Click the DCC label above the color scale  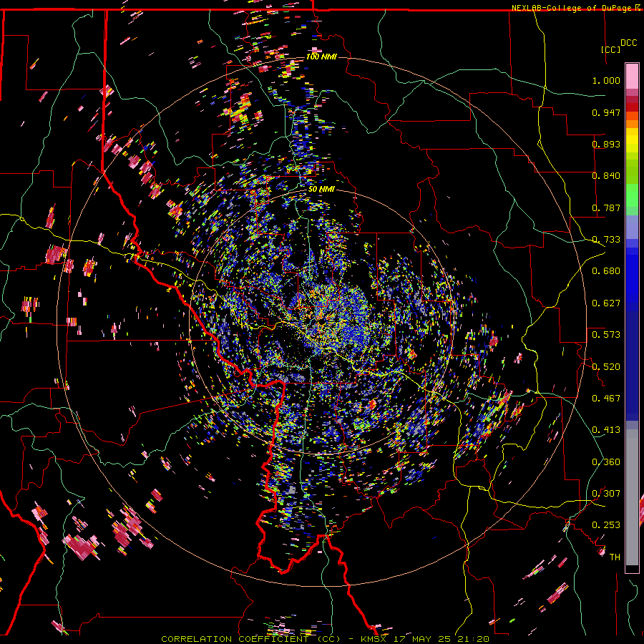[x=628, y=43]
